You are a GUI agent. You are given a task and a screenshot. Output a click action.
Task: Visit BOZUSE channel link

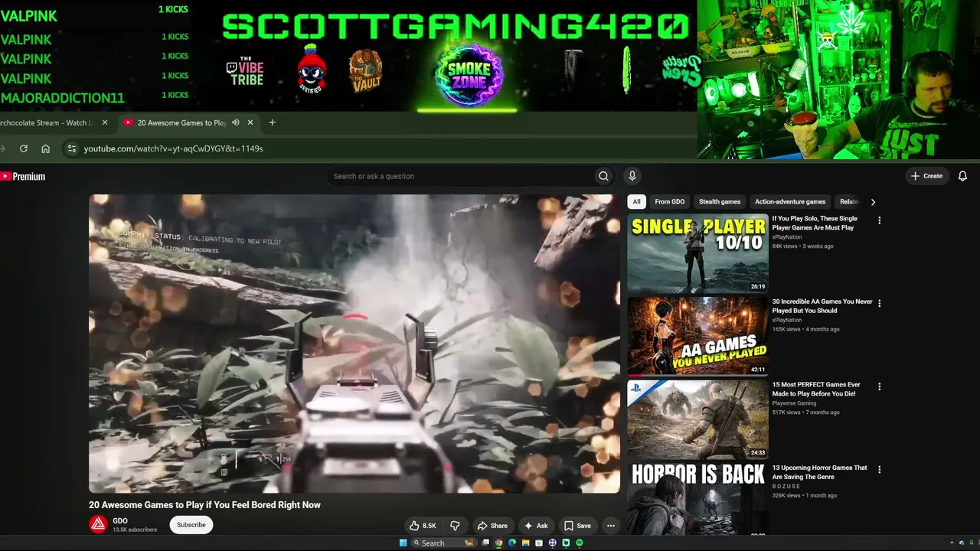(786, 486)
